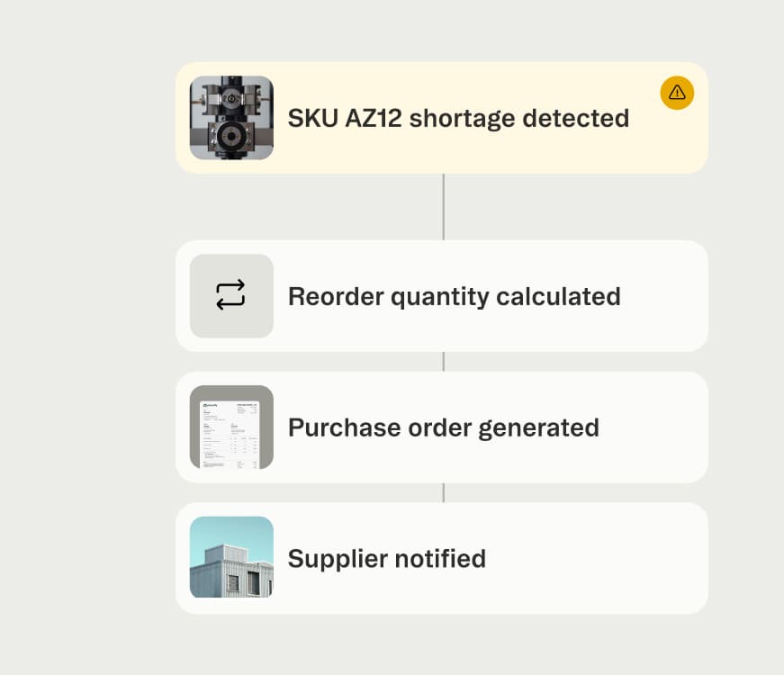The width and height of the screenshot is (784, 675).
Task: Select the 'SKU AZ12 shortage detected' text
Action: coord(457,118)
